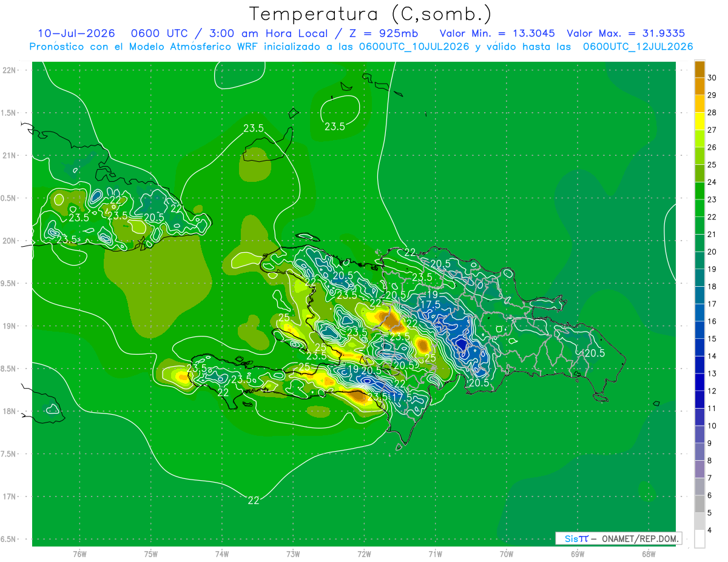
Task: Select 'Valor Min. = 13.3045'
Action: tap(497, 33)
